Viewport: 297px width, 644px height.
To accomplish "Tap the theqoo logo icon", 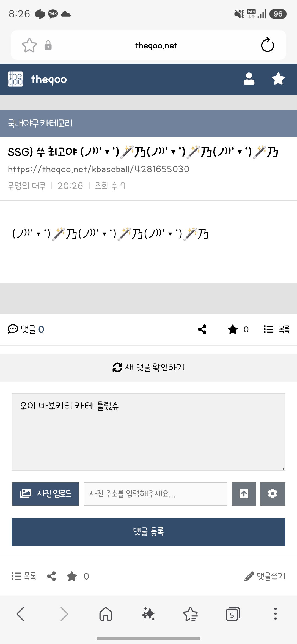I will [x=15, y=79].
